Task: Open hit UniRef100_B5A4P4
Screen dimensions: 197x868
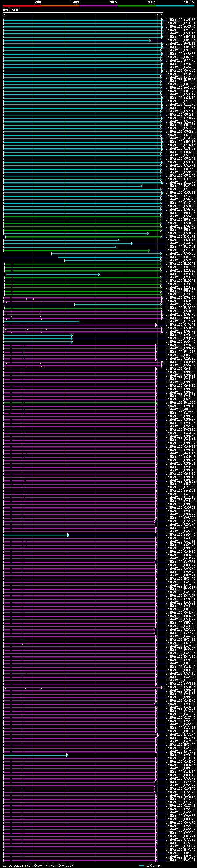Action: (180, 233)
